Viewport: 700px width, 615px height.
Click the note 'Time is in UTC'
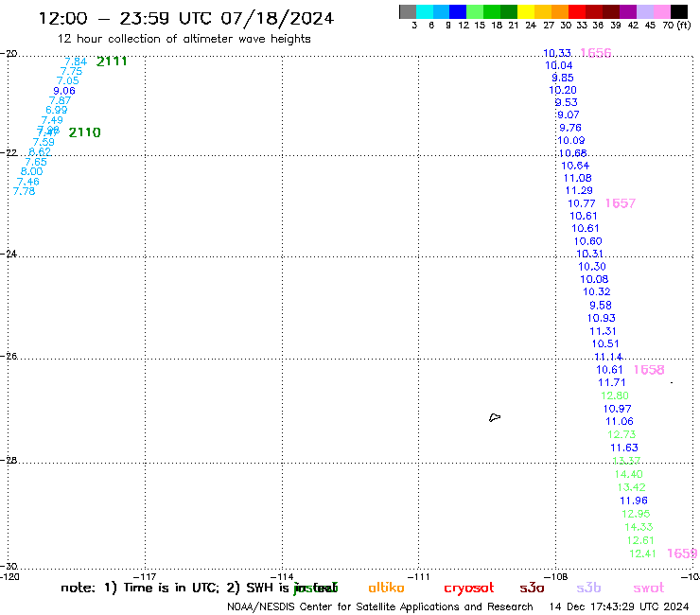point(171,588)
